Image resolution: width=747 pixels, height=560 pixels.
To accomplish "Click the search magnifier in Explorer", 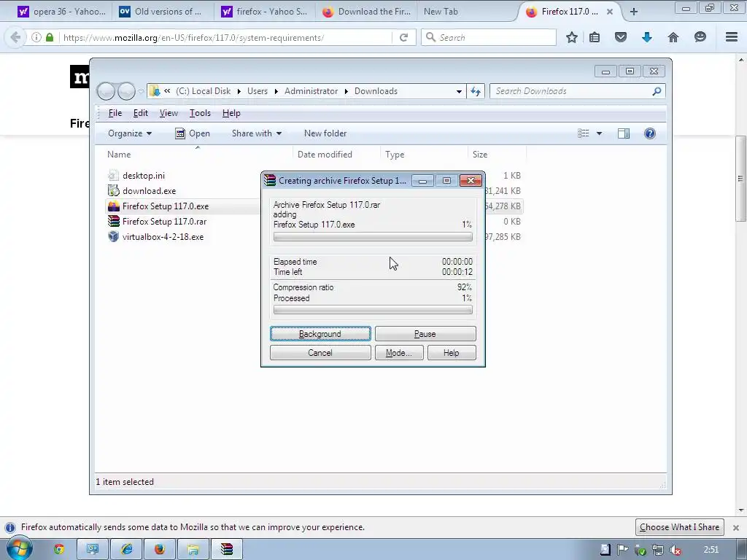I will [x=657, y=91].
